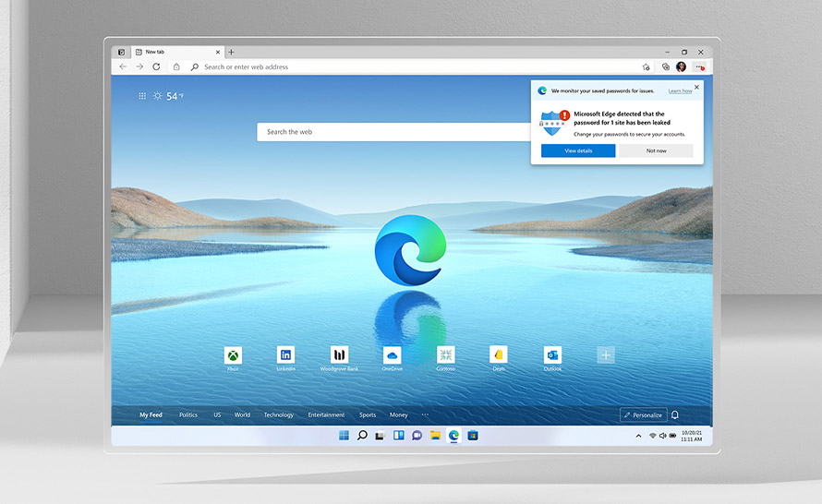This screenshot has width=822, height=504.
Task: Select the New tab browser tab
Action: [177, 52]
